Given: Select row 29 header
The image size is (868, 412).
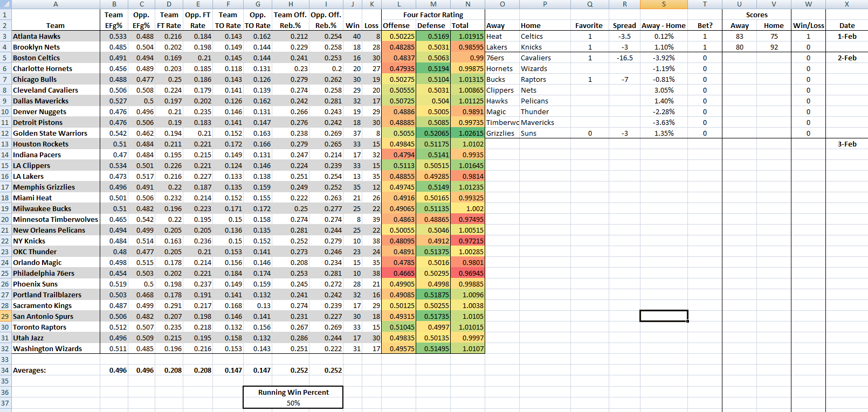Looking at the screenshot, I should [5, 316].
